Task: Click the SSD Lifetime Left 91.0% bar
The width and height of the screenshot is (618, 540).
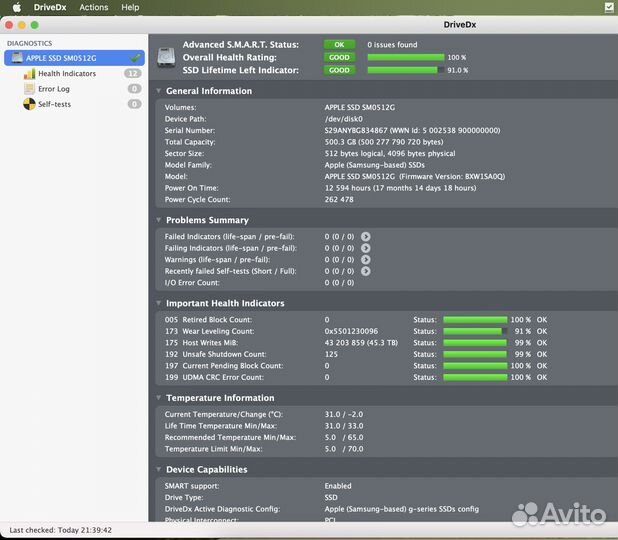Action: [x=406, y=70]
